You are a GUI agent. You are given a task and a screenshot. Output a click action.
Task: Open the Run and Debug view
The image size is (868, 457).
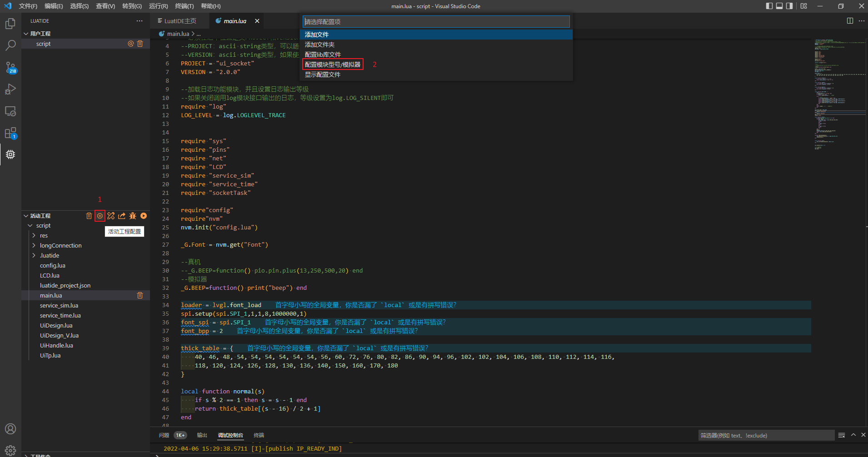pos(10,89)
